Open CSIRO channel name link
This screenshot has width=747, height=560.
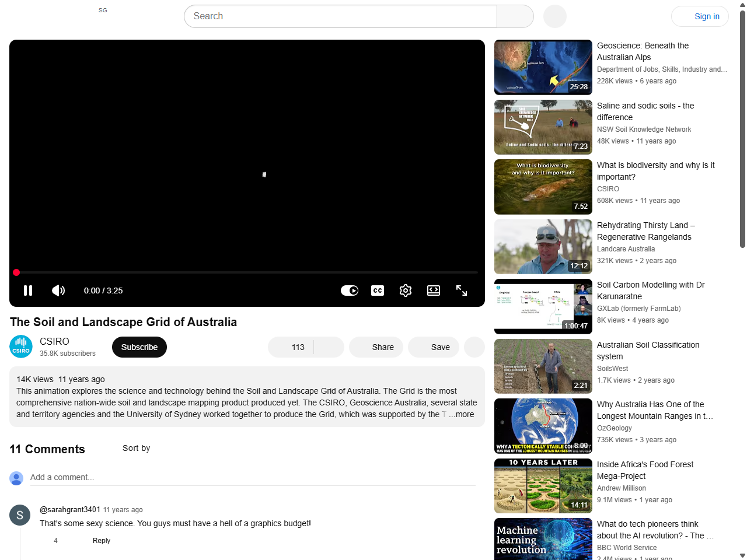click(54, 341)
